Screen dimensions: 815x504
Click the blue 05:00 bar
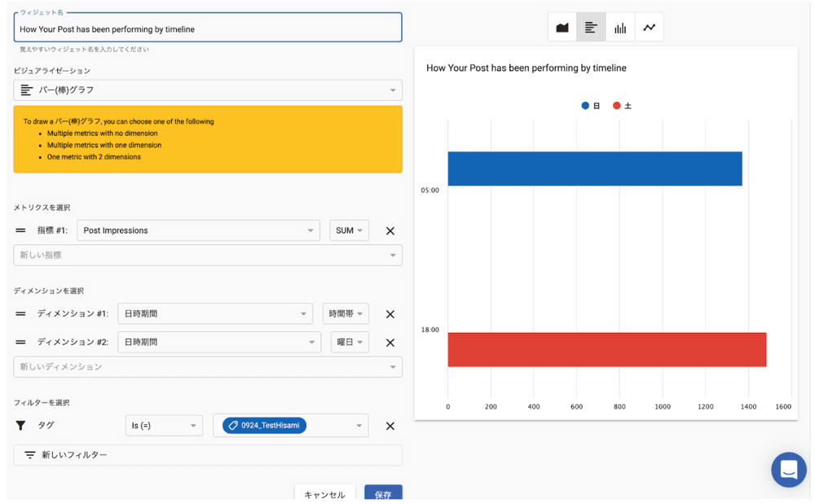pyautogui.click(x=594, y=169)
